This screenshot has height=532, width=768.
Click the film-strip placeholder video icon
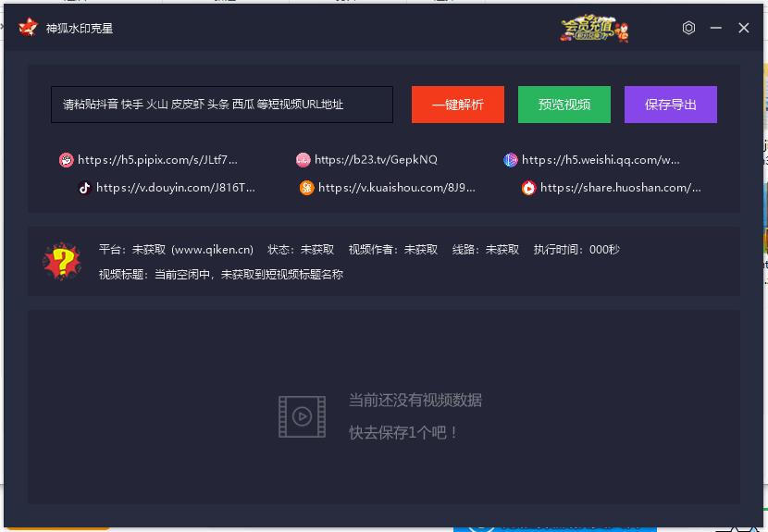[303, 416]
